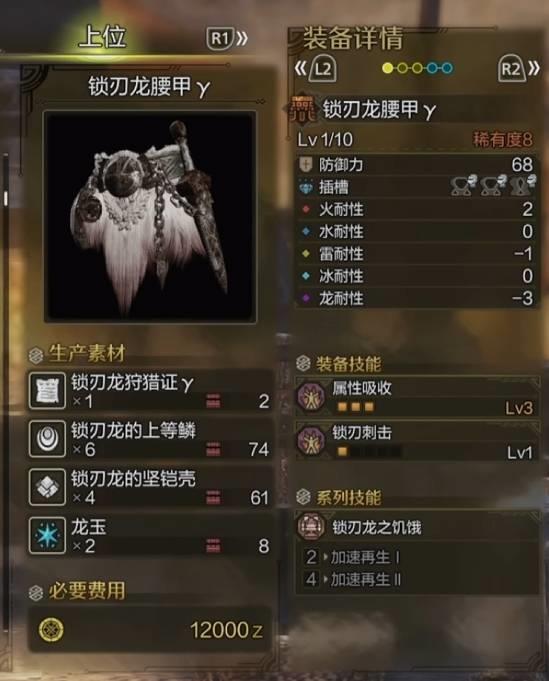Click the zenny coin cost icon

pyautogui.click(x=51, y=629)
